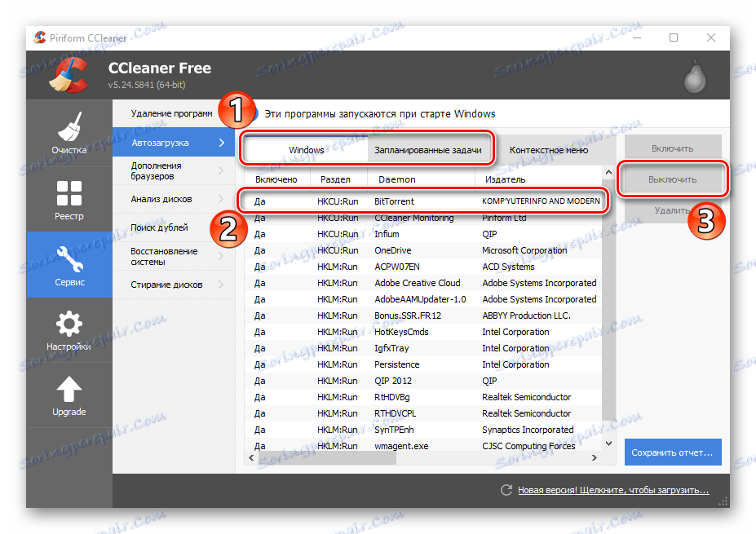Viewport: 756px width, 534px height.
Task: Select Стирание дисков menu item
Action: click(174, 285)
